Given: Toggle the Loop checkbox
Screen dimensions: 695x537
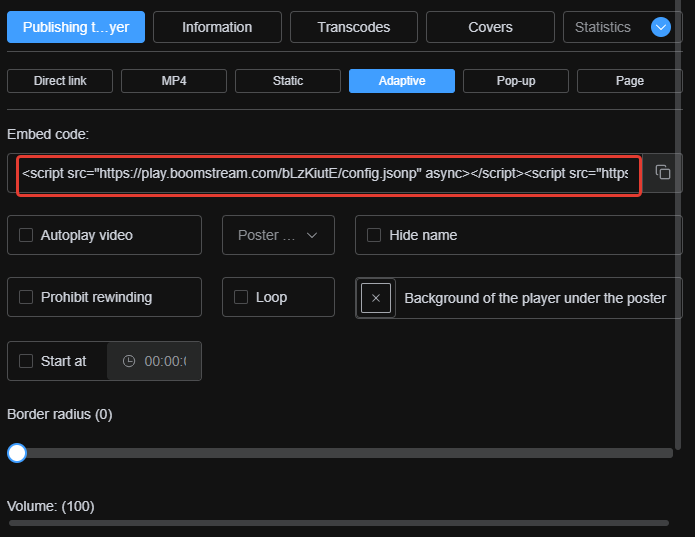Looking at the screenshot, I should (241, 297).
